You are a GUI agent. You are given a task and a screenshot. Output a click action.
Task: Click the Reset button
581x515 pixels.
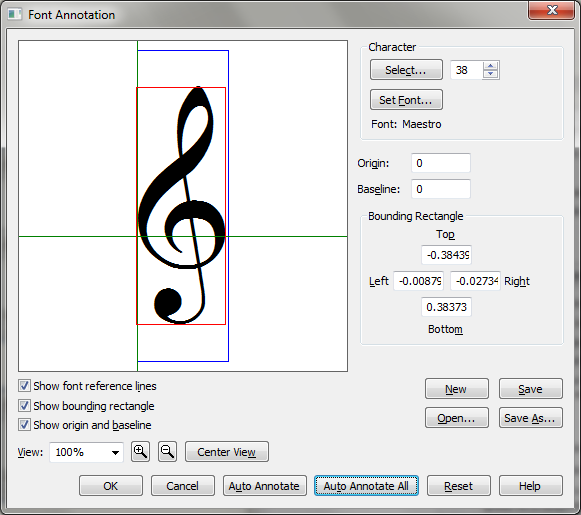(x=459, y=486)
